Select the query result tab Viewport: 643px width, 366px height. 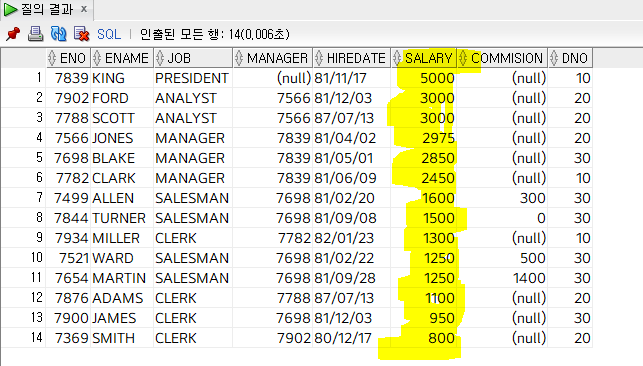tap(47, 9)
